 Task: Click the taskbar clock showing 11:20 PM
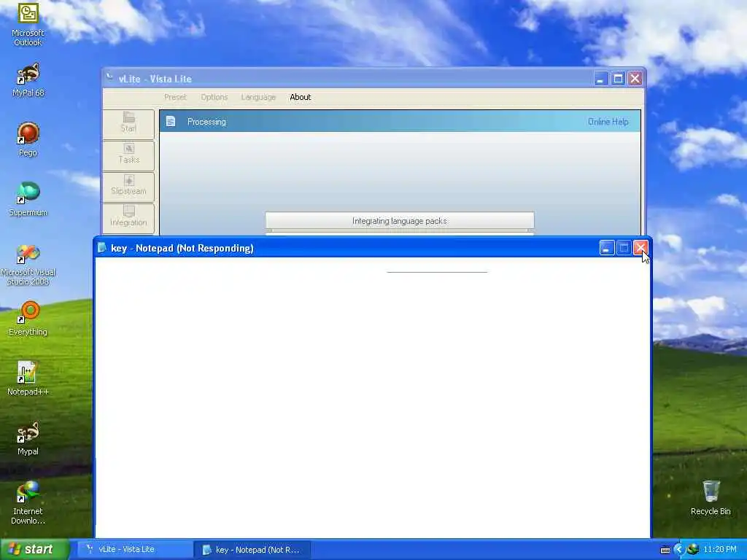pyautogui.click(x=720, y=550)
